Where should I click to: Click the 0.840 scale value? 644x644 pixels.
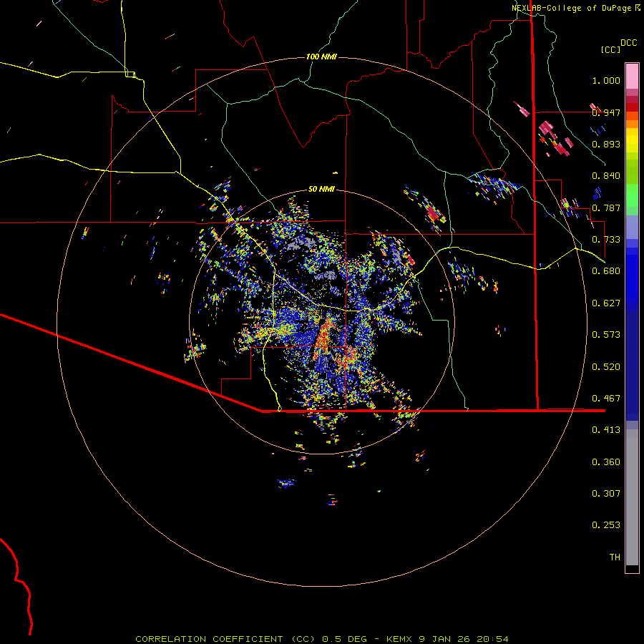(x=606, y=176)
